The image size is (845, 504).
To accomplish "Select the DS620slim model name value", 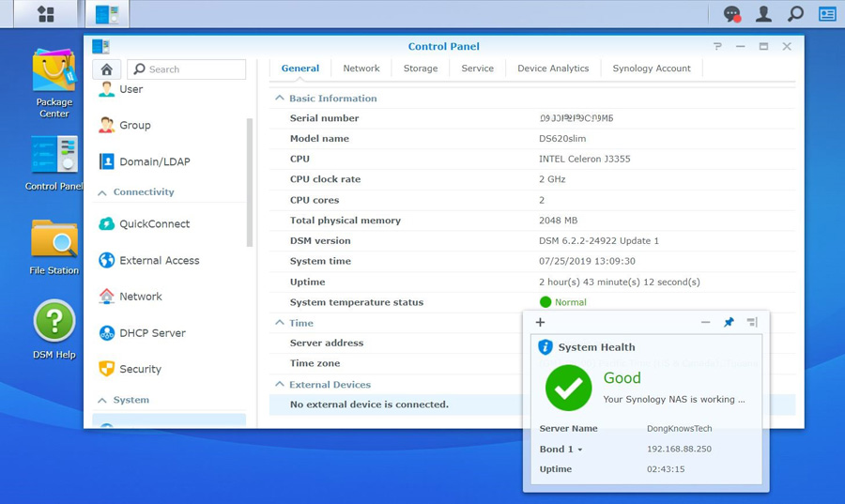I will tap(562, 138).
